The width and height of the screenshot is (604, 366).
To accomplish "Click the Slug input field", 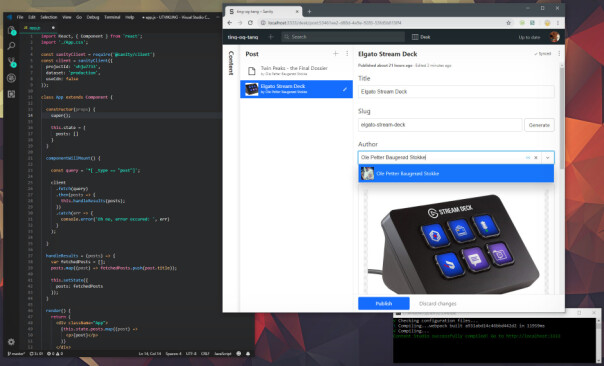I will [x=440, y=125].
